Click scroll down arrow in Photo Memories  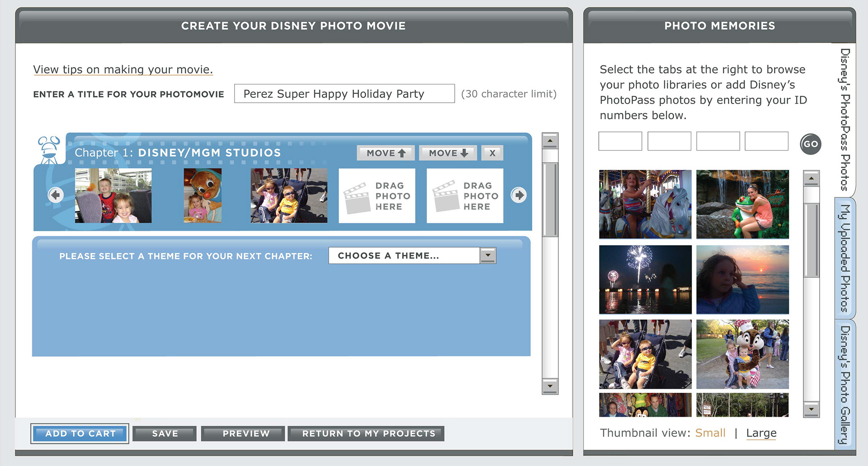[811, 409]
